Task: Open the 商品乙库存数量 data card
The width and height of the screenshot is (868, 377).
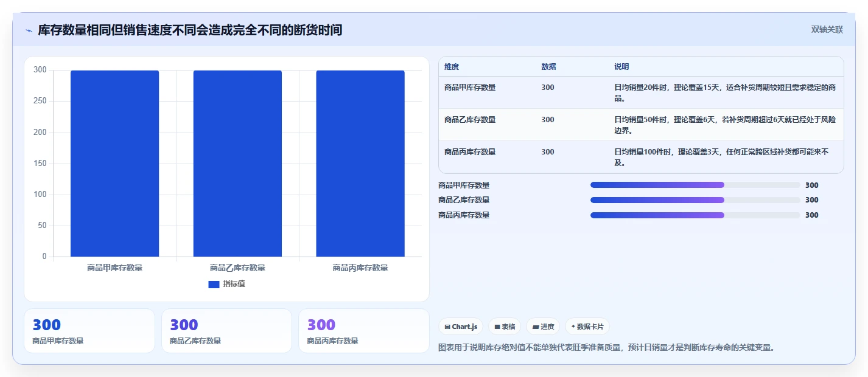Action: (x=226, y=331)
